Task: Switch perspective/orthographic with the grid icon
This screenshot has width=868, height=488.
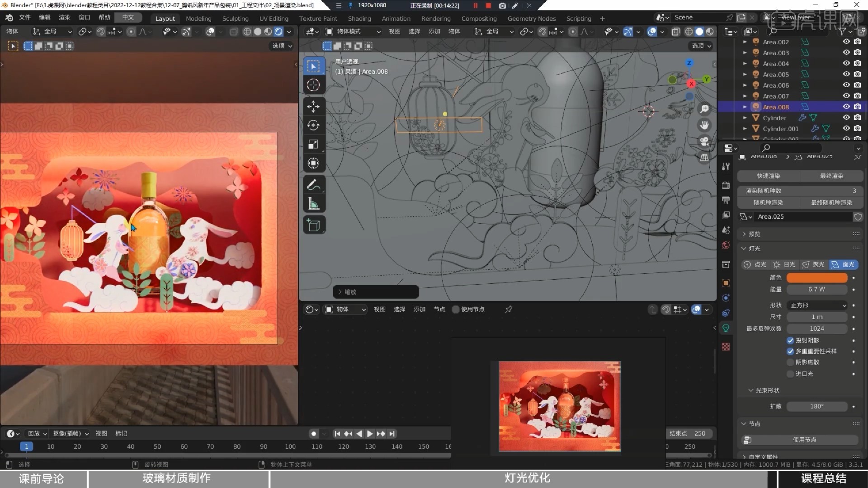Action: 704,158
